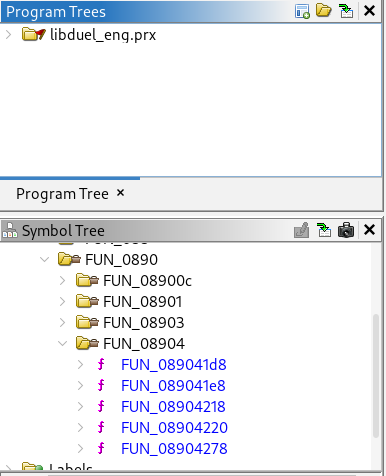The height and width of the screenshot is (476, 386).
Task: Expand function FUN_089041e8
Action: click(x=80, y=386)
